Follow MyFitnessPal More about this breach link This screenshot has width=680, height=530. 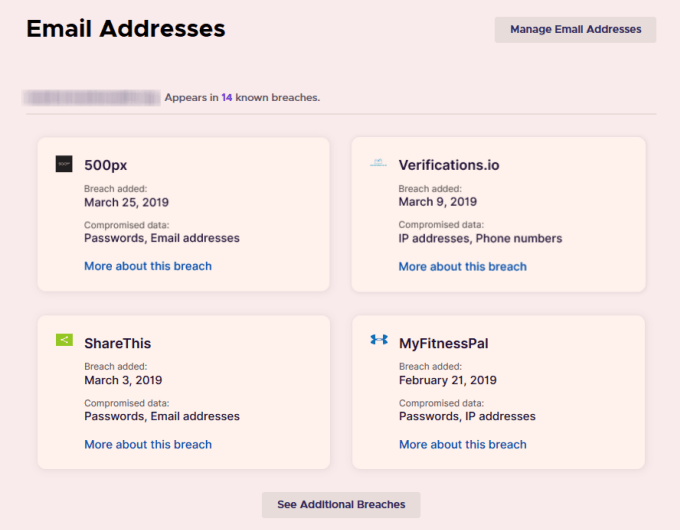463,445
